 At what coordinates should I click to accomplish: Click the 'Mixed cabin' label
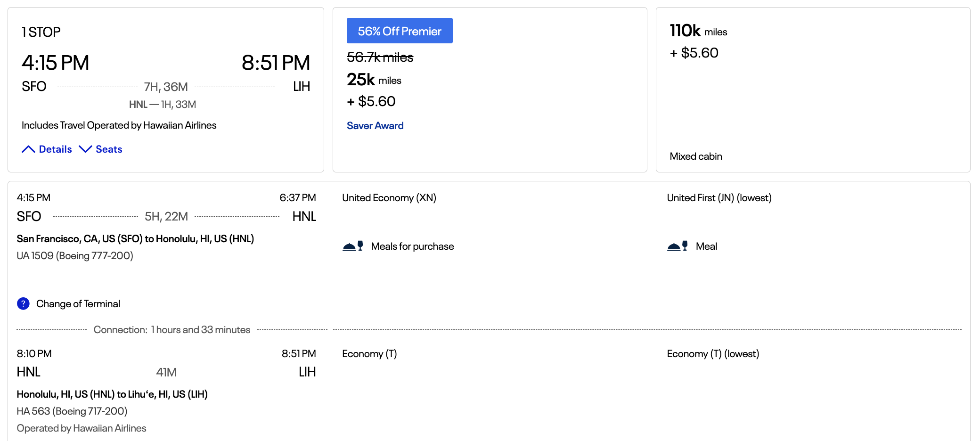[696, 156]
